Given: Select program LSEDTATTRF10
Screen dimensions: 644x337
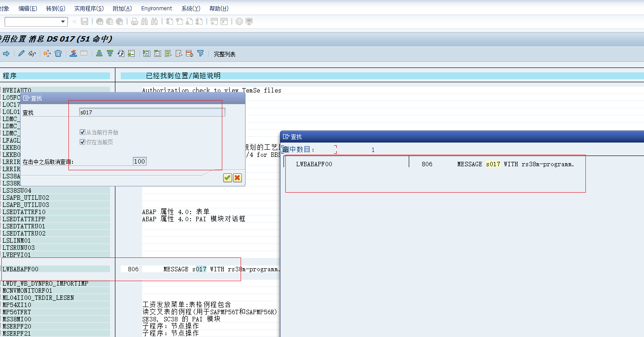Looking at the screenshot, I should click(24, 212).
